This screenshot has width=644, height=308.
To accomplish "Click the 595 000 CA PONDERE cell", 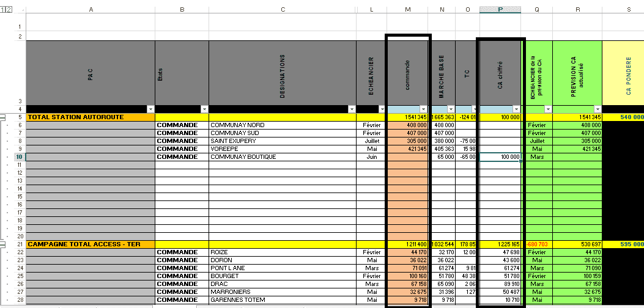I will (x=623, y=244).
